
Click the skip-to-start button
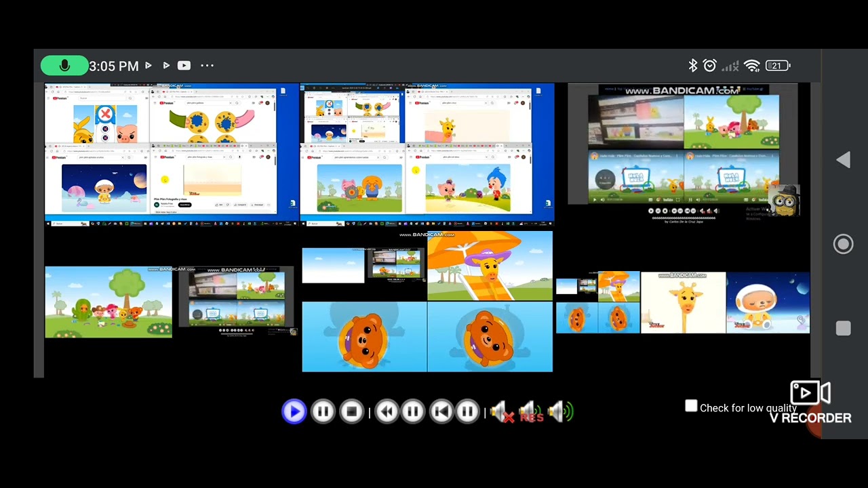441,411
